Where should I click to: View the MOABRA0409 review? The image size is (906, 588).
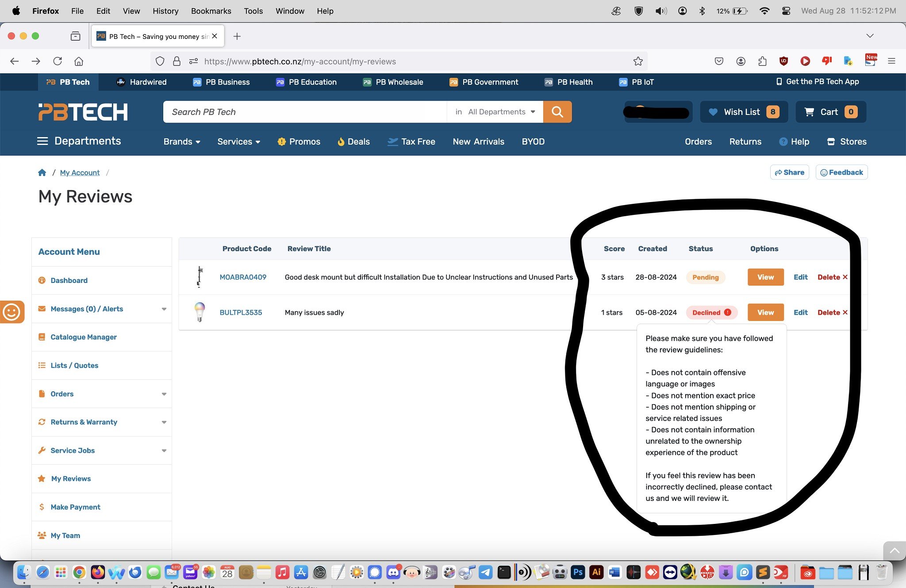(x=765, y=277)
